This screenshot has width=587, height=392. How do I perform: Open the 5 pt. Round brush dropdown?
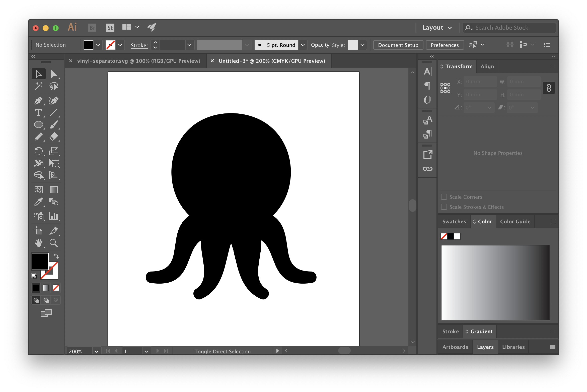pyautogui.click(x=303, y=45)
